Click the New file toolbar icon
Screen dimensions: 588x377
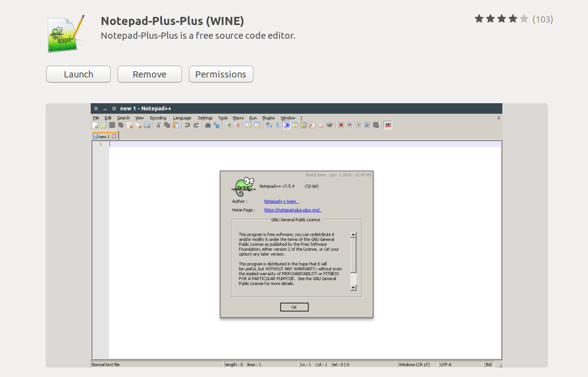pos(95,125)
